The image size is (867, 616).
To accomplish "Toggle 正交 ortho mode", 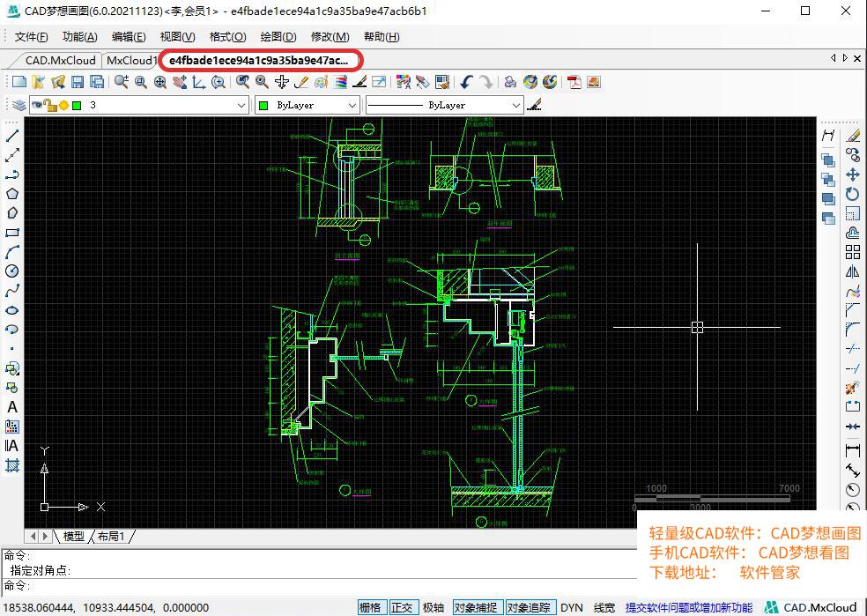I will tap(402, 607).
